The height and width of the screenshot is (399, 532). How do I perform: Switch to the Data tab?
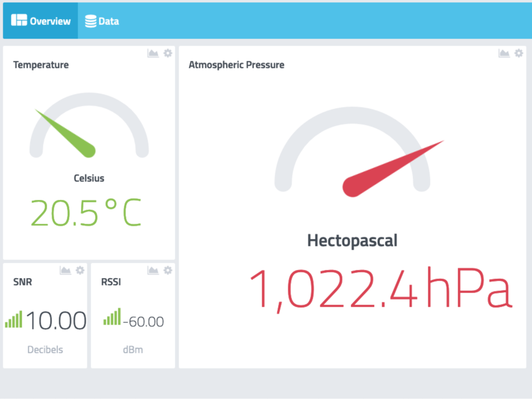pyautogui.click(x=102, y=21)
